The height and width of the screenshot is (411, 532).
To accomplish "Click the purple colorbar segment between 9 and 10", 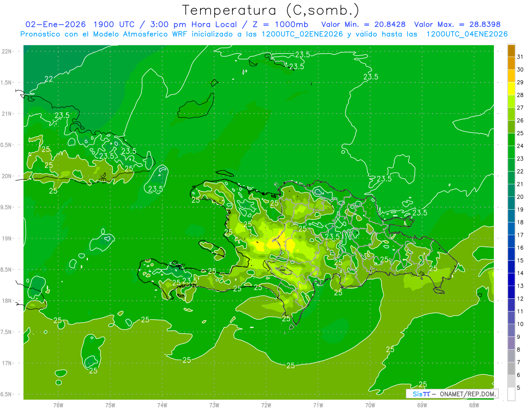I will pyautogui.click(x=511, y=331).
